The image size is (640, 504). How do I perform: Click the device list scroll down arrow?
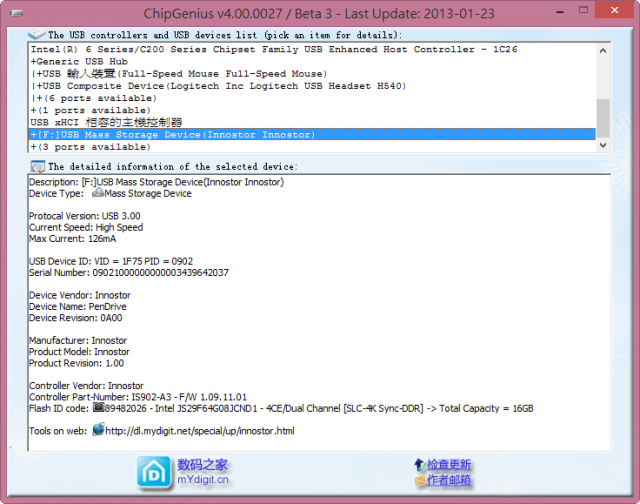(x=603, y=145)
